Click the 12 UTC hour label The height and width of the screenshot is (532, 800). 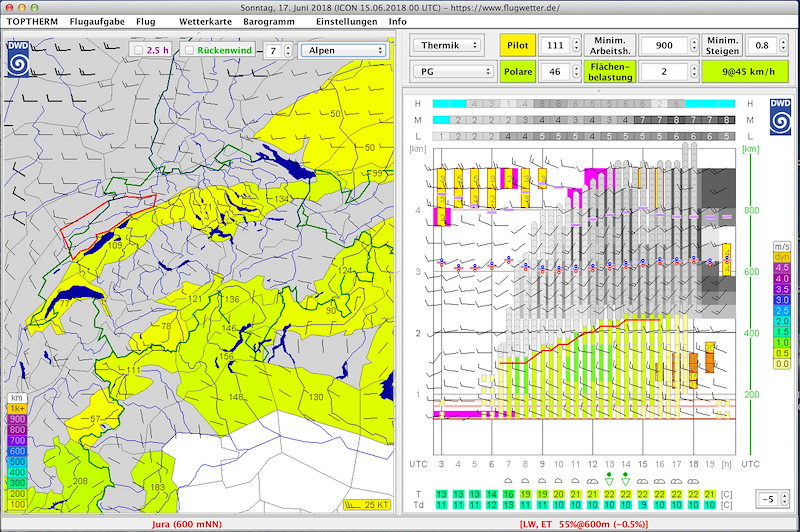pos(592,464)
